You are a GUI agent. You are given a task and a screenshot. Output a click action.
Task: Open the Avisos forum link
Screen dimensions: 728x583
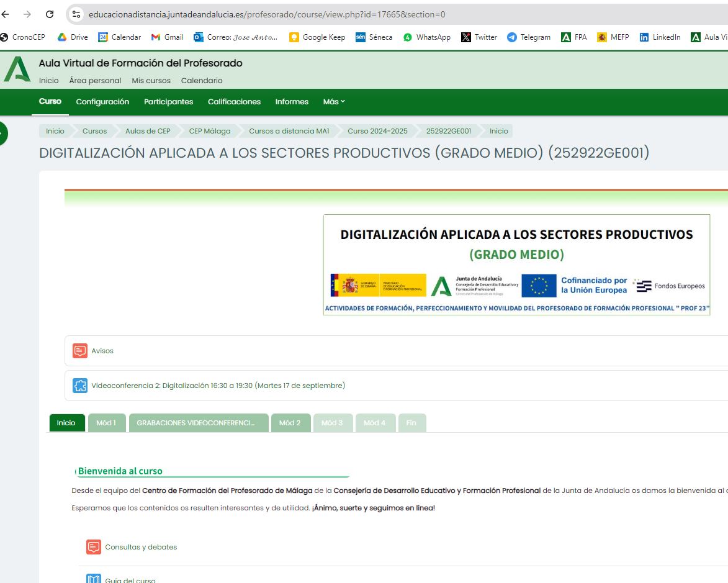102,351
